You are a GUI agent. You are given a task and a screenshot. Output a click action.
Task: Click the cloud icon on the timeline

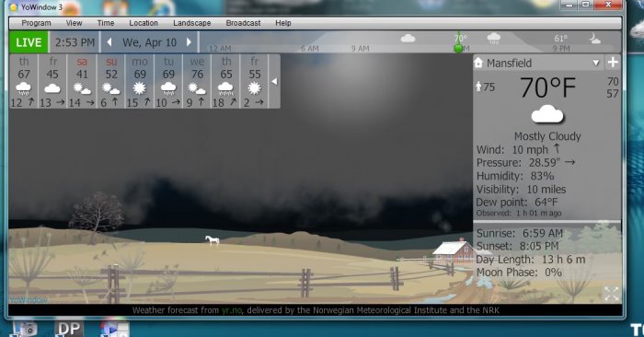[408, 39]
